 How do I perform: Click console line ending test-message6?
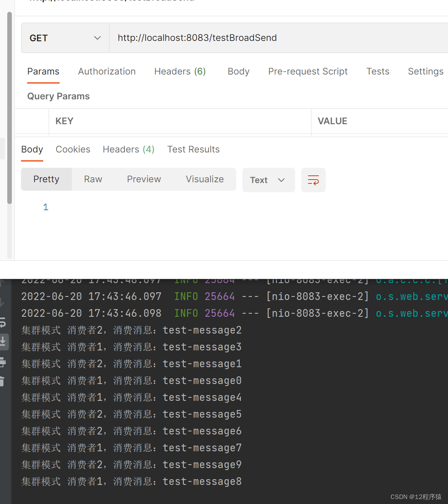pyautogui.click(x=131, y=431)
